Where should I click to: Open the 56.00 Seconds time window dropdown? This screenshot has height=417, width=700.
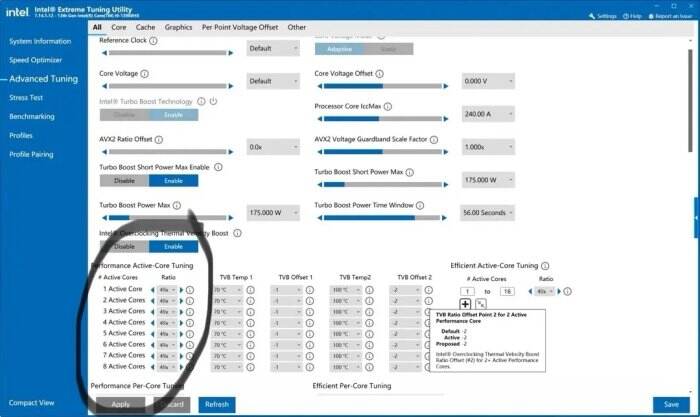click(487, 213)
